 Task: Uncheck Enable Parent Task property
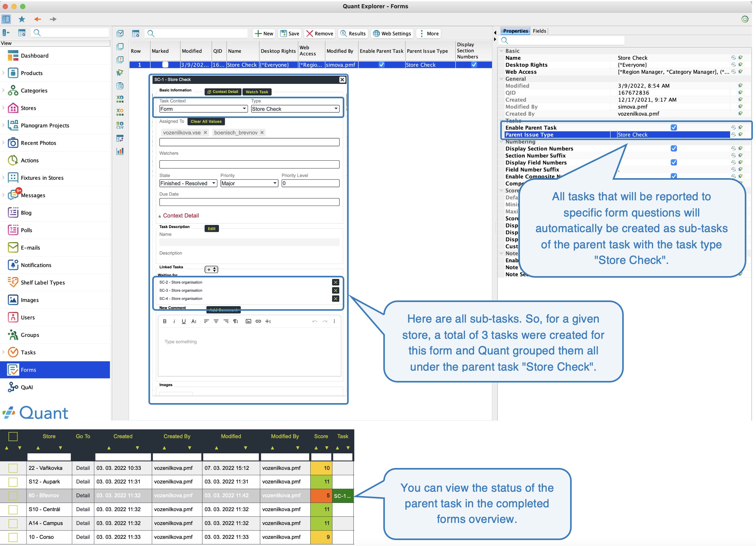674,127
